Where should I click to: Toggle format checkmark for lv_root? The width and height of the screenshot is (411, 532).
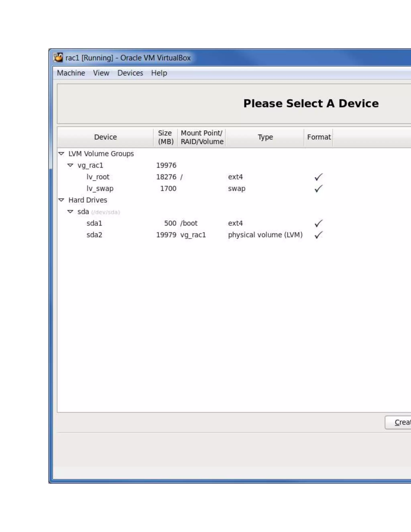coord(318,177)
